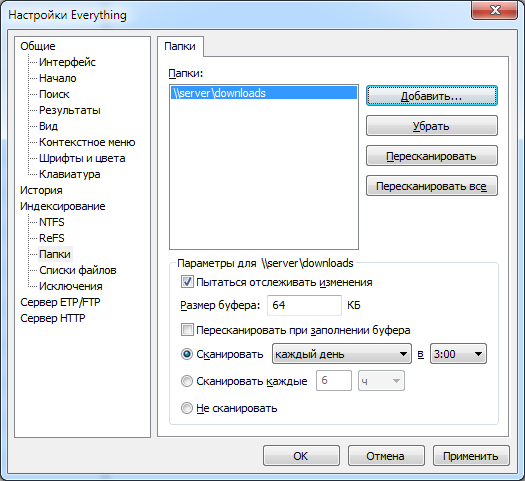Open the Поиск settings page
The image size is (525, 481).
[54, 94]
